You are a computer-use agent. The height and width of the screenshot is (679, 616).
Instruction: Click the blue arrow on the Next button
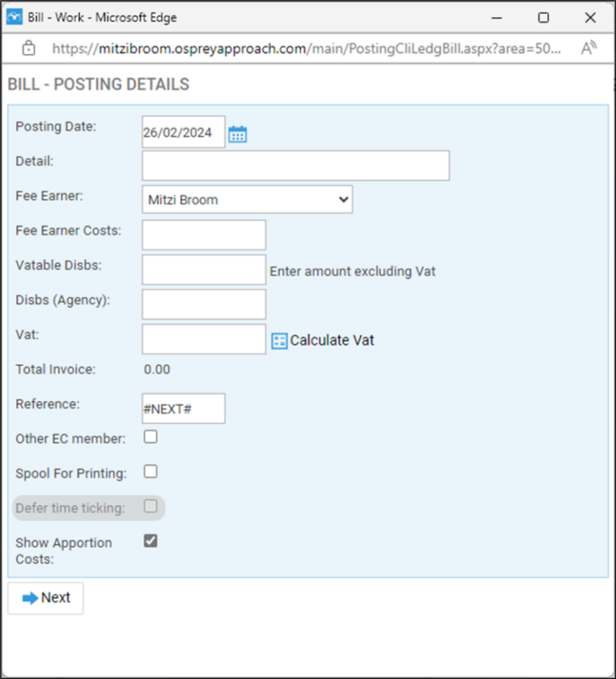tap(29, 597)
